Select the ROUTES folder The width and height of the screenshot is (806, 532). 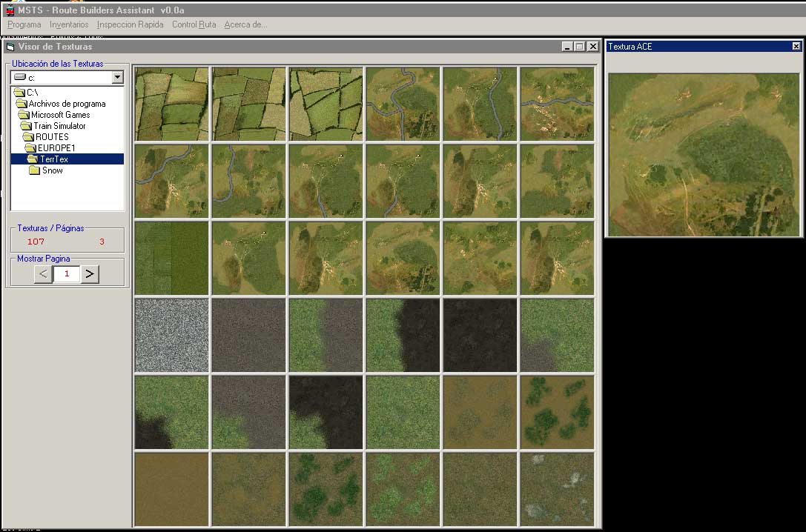52,137
